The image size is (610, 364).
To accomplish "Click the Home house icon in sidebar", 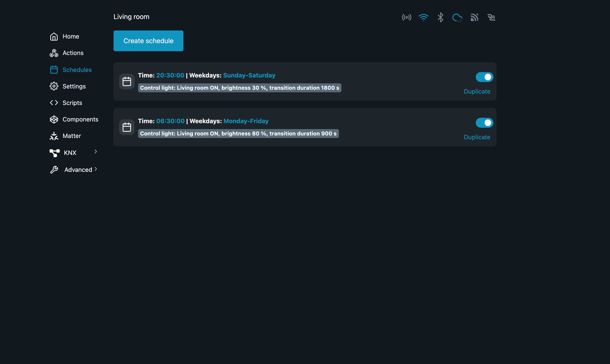I will tap(54, 37).
